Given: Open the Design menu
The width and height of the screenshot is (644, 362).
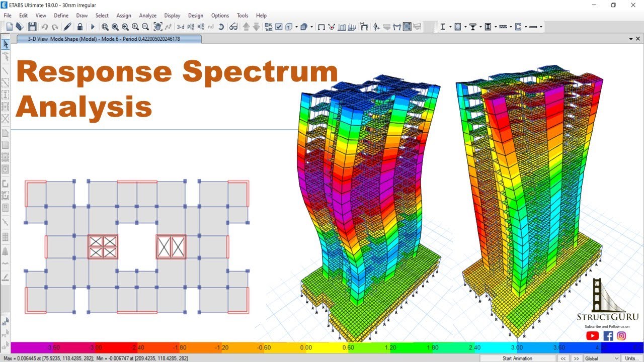Looking at the screenshot, I should point(196,16).
